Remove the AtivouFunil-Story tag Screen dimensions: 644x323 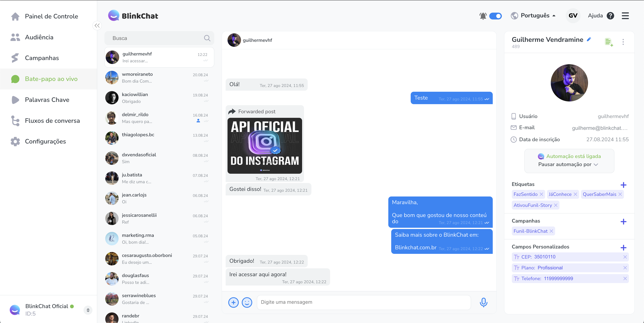coord(556,205)
